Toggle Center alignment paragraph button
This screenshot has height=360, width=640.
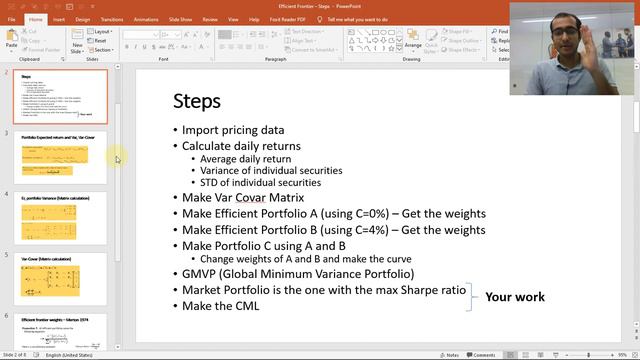pyautogui.click(x=231, y=47)
